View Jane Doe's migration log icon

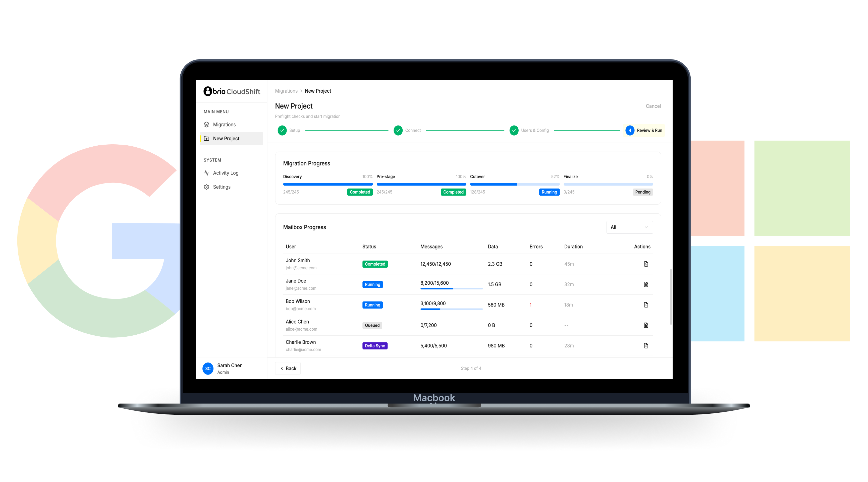pos(646,284)
